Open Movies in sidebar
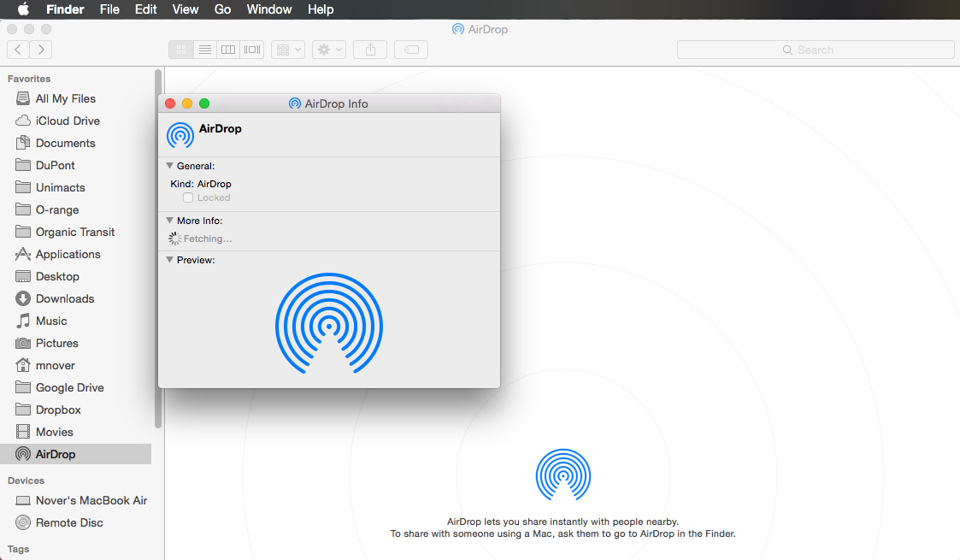This screenshot has width=960, height=560. 76,432
